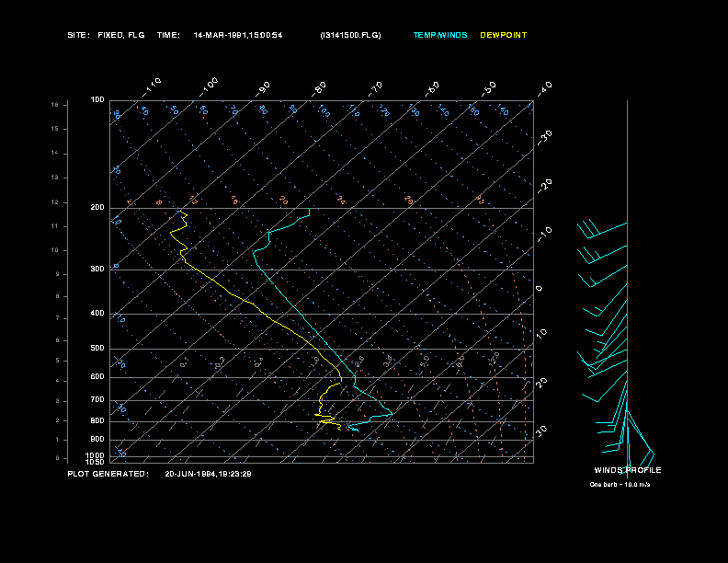Click the yellow dewpoint curve near 600 mb
Viewport: 728px width, 563px height.
tap(341, 378)
